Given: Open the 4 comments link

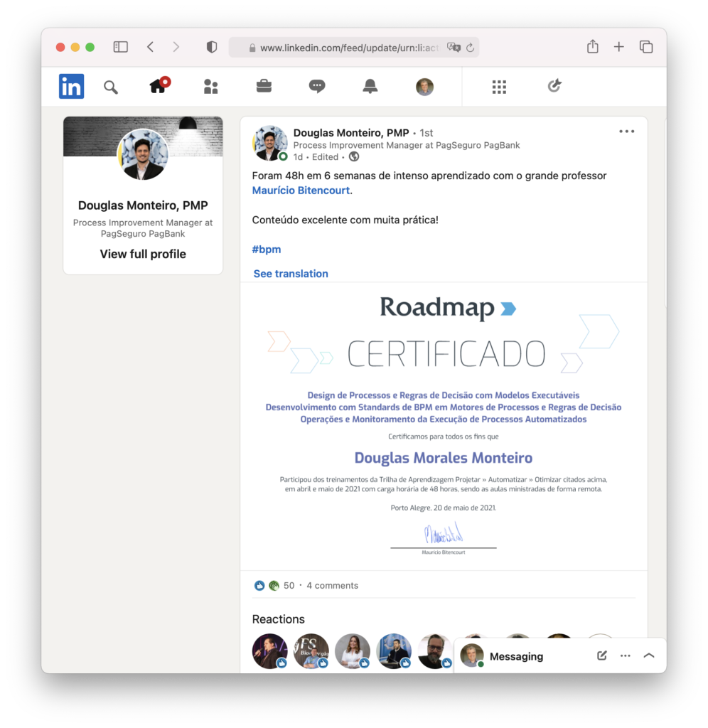Looking at the screenshot, I should pyautogui.click(x=333, y=586).
